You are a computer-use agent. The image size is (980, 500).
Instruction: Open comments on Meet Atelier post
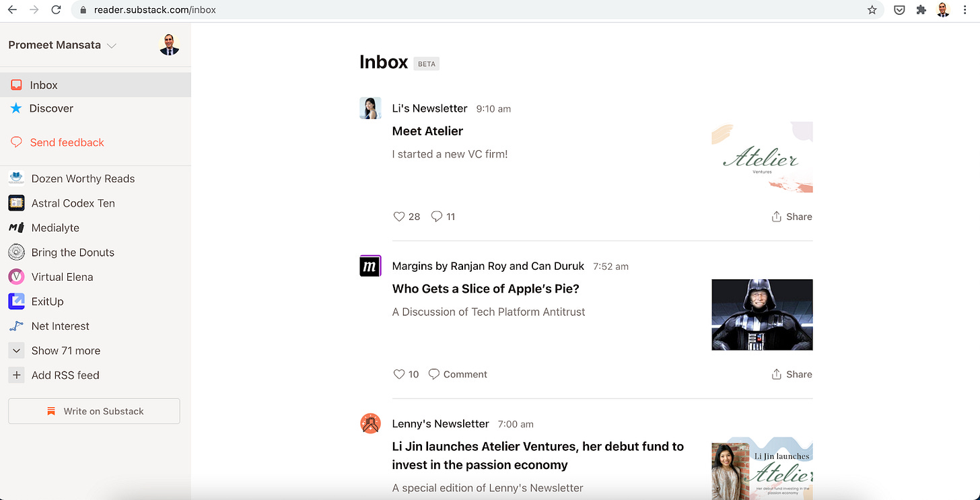coord(443,217)
